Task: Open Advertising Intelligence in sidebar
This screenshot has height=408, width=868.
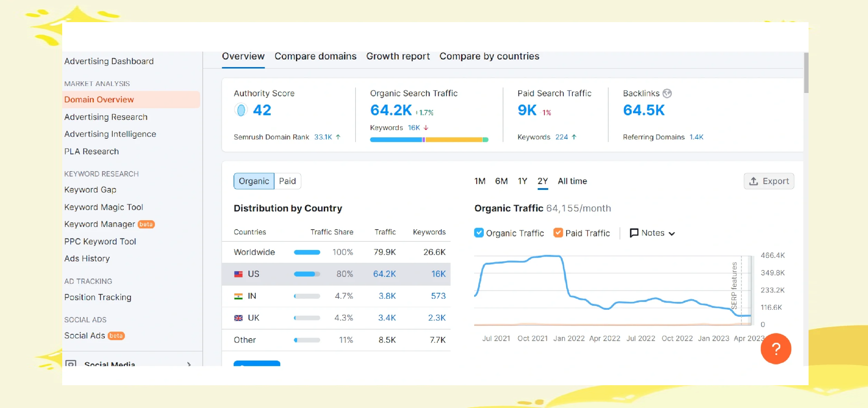Action: click(110, 134)
